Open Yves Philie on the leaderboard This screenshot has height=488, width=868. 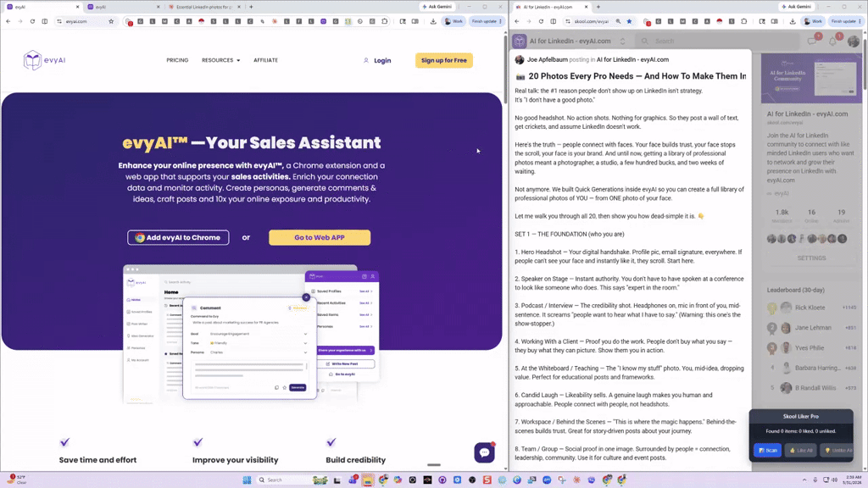click(x=810, y=348)
